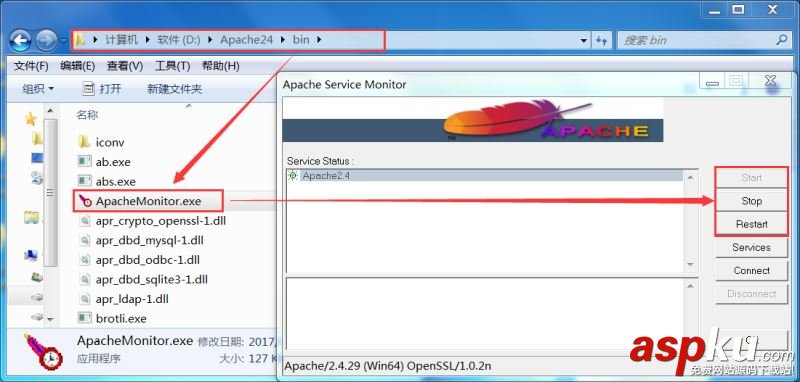
Task: Select the apr_dbd_sqlite3-1.dll file icon
Action: (85, 279)
